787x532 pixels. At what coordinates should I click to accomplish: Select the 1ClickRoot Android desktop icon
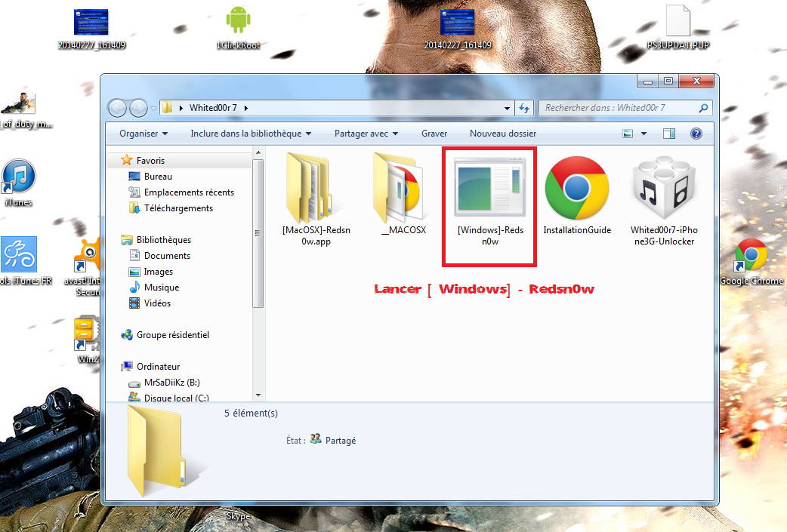click(239, 28)
